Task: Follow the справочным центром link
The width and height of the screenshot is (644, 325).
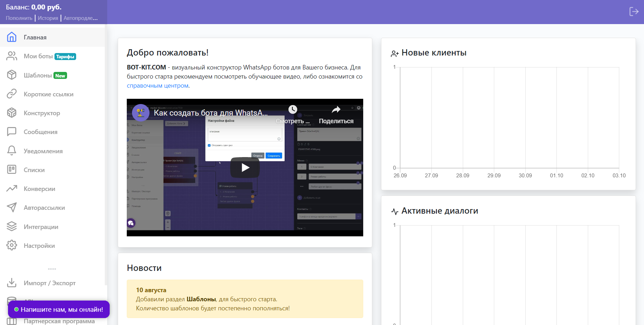Action: tap(158, 86)
